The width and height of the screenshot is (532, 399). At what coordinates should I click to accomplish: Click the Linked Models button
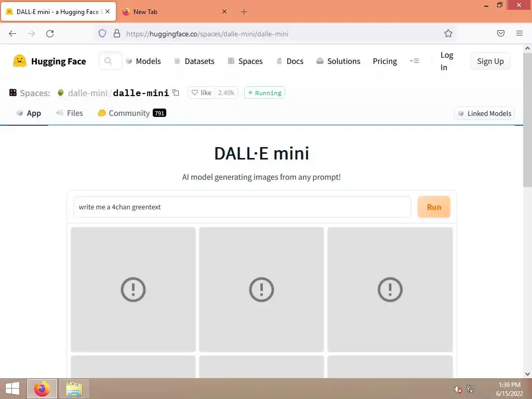(x=484, y=113)
